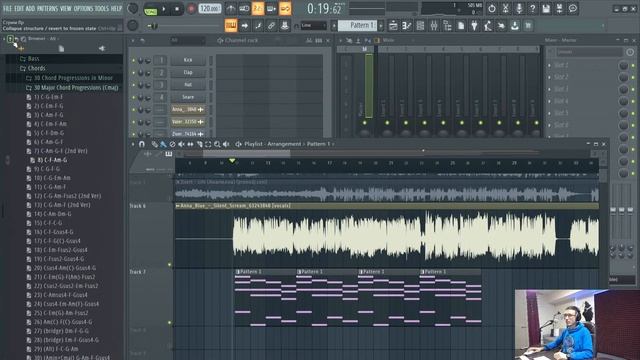Toggle the countdown before recording icon

point(258,8)
